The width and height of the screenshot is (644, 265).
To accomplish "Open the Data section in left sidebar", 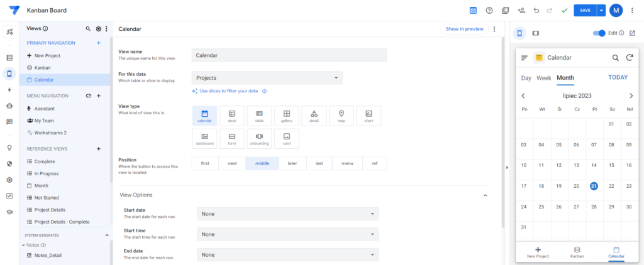I will pyautogui.click(x=9, y=58).
